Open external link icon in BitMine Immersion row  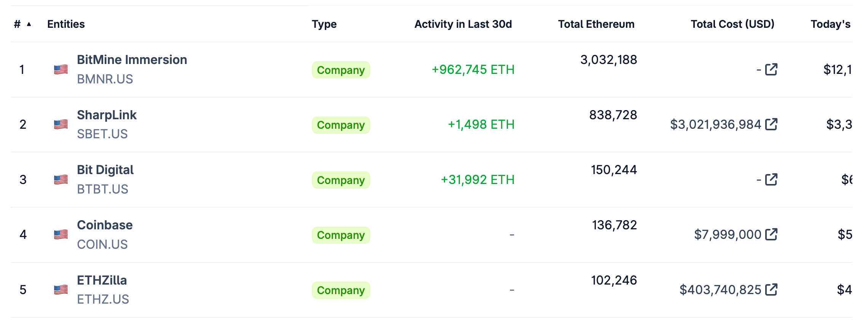click(771, 69)
